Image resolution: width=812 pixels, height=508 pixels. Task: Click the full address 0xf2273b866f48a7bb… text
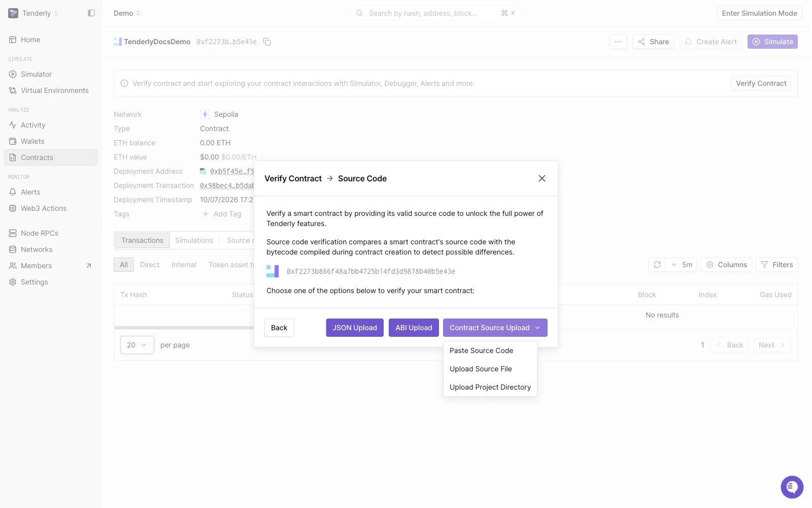tap(371, 271)
